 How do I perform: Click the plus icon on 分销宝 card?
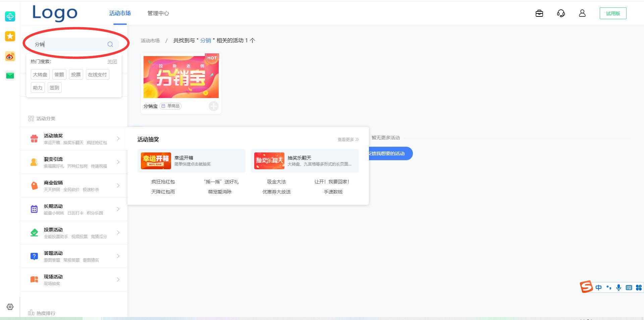(214, 106)
